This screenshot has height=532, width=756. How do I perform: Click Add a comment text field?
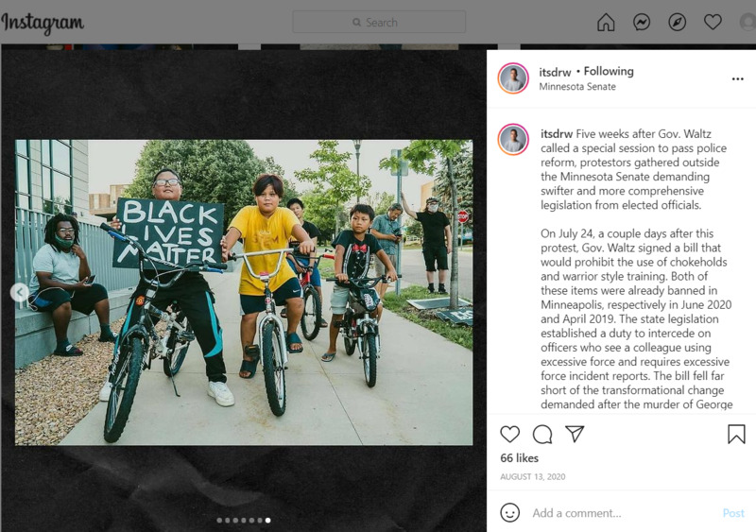click(x=622, y=513)
